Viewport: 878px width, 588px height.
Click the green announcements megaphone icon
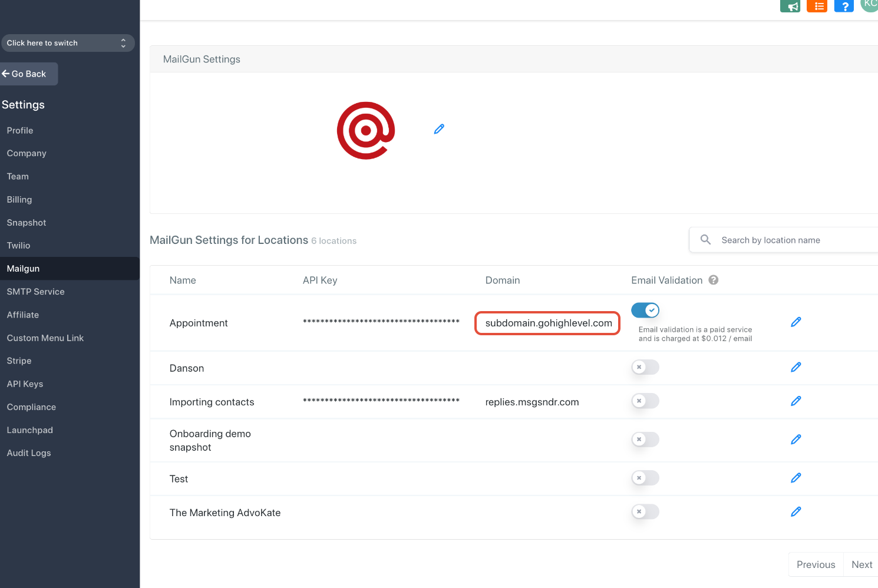pos(790,6)
